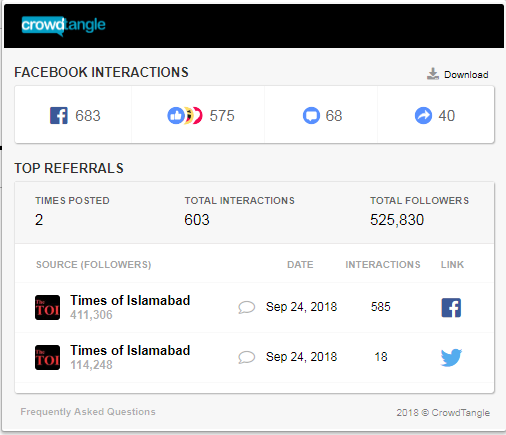Click the 114,248 follower count
506x435 pixels.
click(x=91, y=365)
